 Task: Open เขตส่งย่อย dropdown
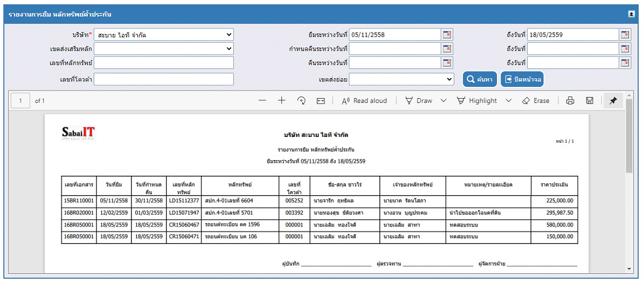click(x=401, y=79)
